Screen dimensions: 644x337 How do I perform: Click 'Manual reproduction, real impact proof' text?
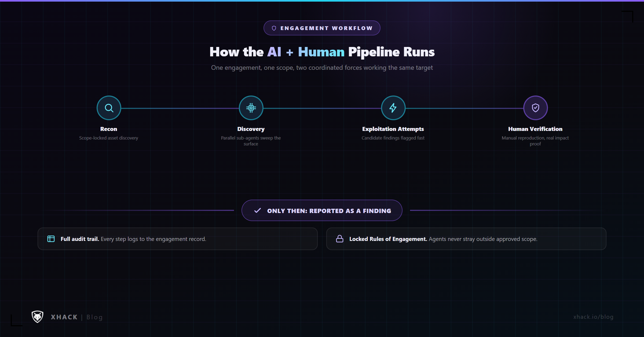pyautogui.click(x=535, y=141)
